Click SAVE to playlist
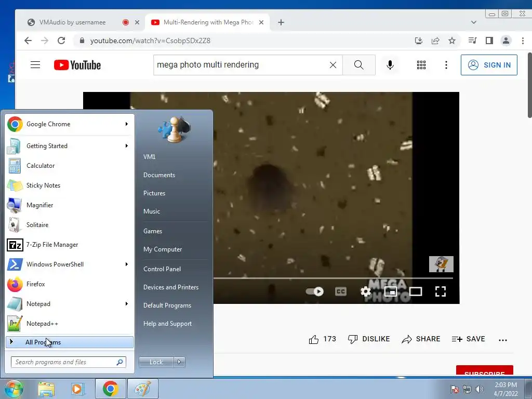 pyautogui.click(x=468, y=339)
